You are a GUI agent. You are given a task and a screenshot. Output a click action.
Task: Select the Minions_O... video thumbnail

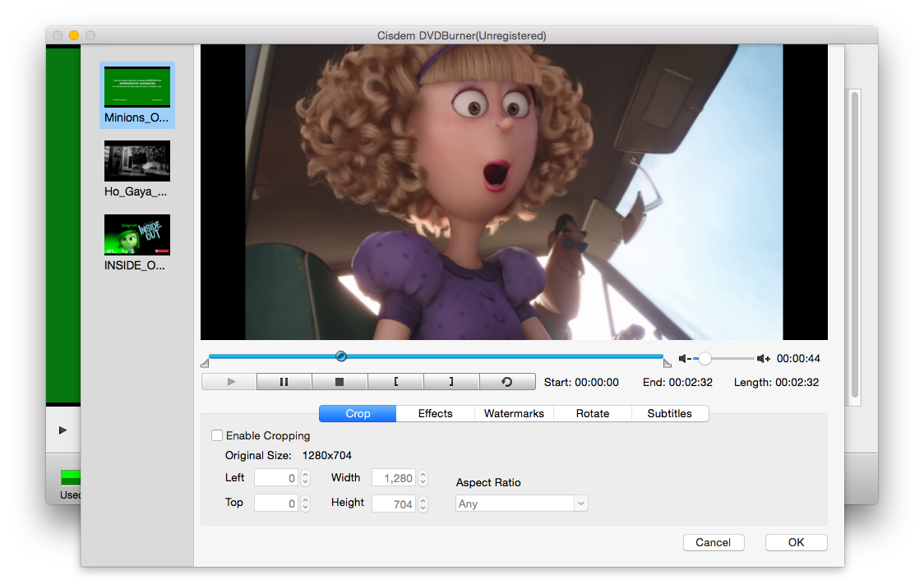(x=137, y=87)
